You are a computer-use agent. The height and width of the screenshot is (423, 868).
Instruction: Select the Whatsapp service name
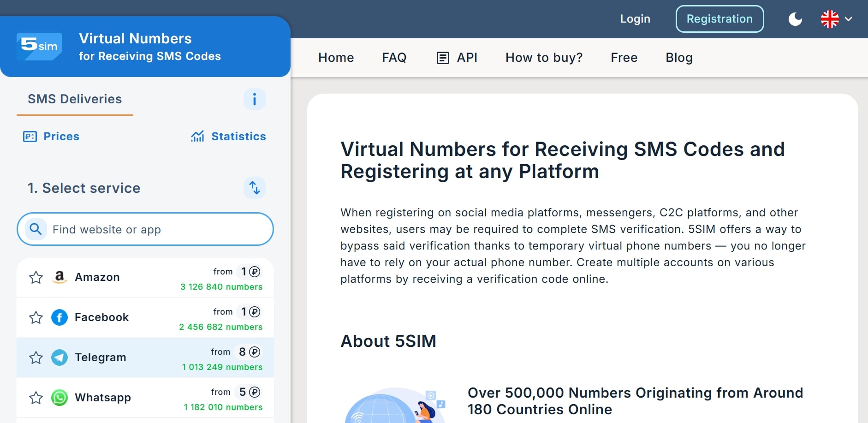click(103, 398)
